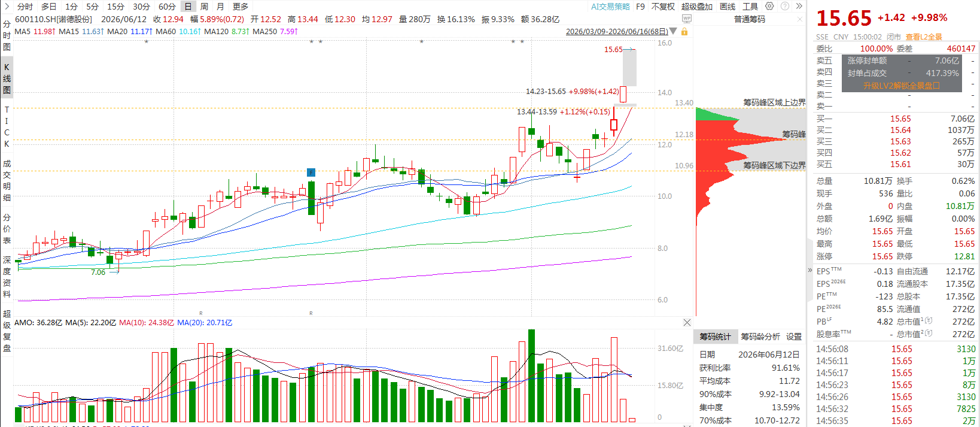Screen dimensions: 980x427
Task: Open 分价表 in left sidebar
Action: pos(7,229)
